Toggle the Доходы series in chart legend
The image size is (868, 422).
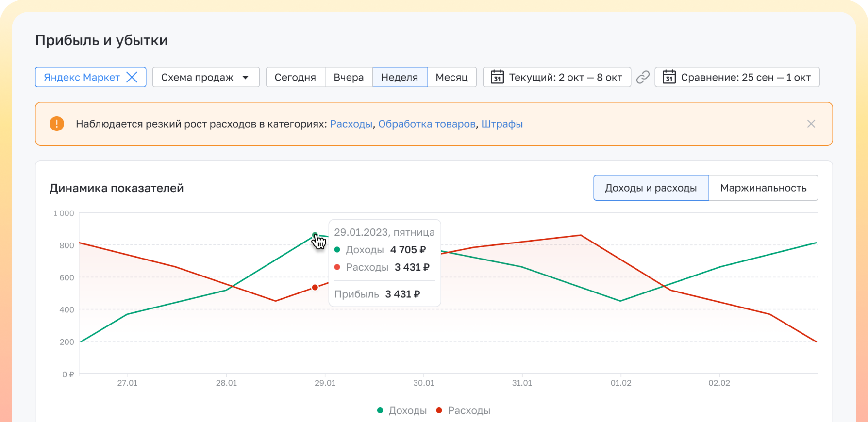pos(402,410)
